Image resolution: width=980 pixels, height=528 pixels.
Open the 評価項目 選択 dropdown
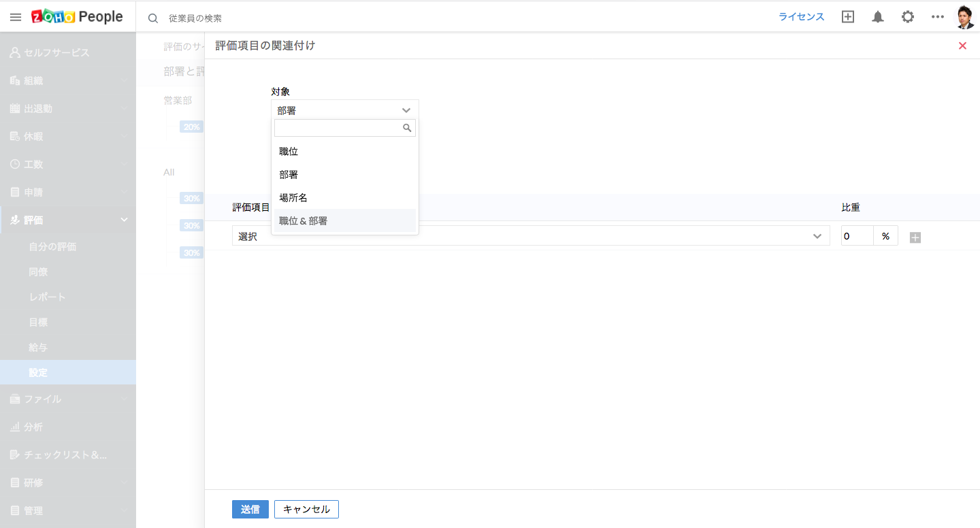point(531,235)
